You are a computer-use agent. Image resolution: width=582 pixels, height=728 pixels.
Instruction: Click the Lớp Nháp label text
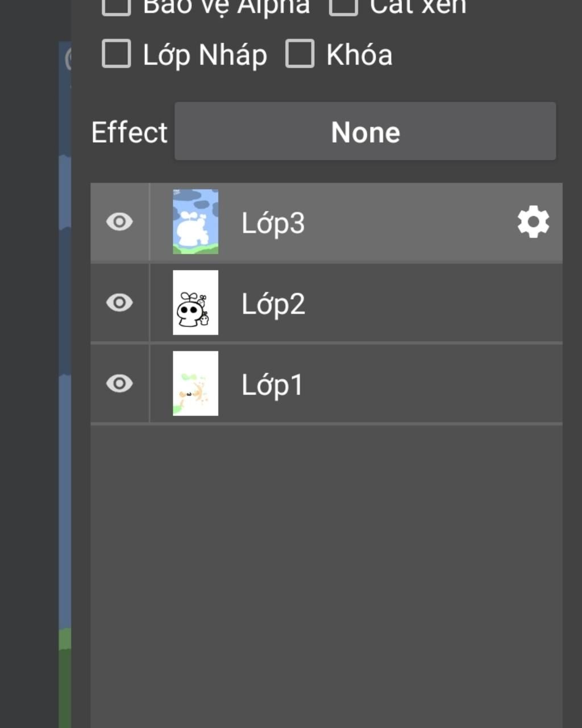[x=205, y=55]
